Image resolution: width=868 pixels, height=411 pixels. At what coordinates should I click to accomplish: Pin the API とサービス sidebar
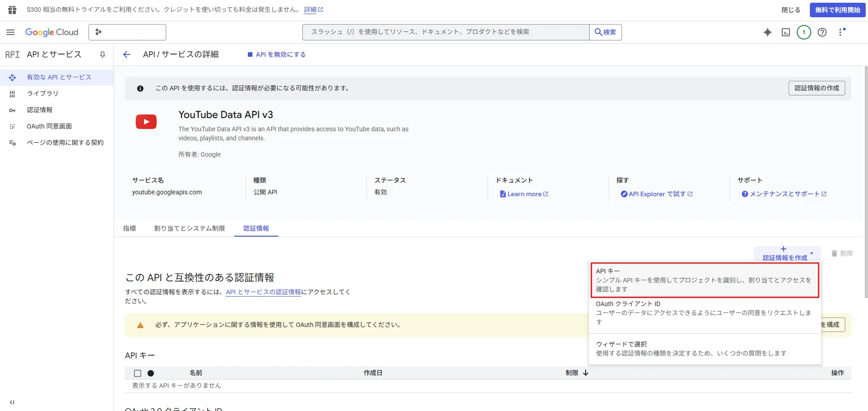[103, 54]
